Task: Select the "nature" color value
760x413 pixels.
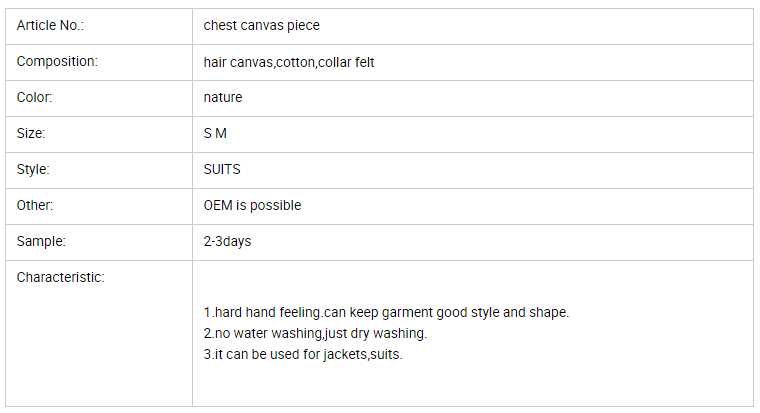Action: pos(222,97)
